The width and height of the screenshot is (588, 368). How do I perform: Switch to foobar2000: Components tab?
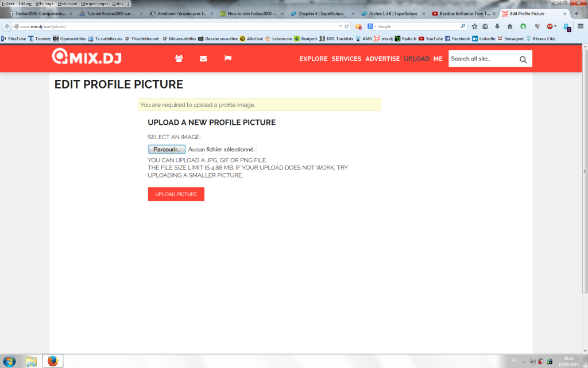[x=41, y=14]
